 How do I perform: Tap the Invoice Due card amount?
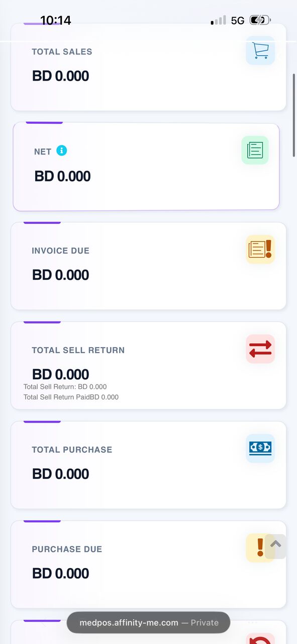click(x=61, y=275)
